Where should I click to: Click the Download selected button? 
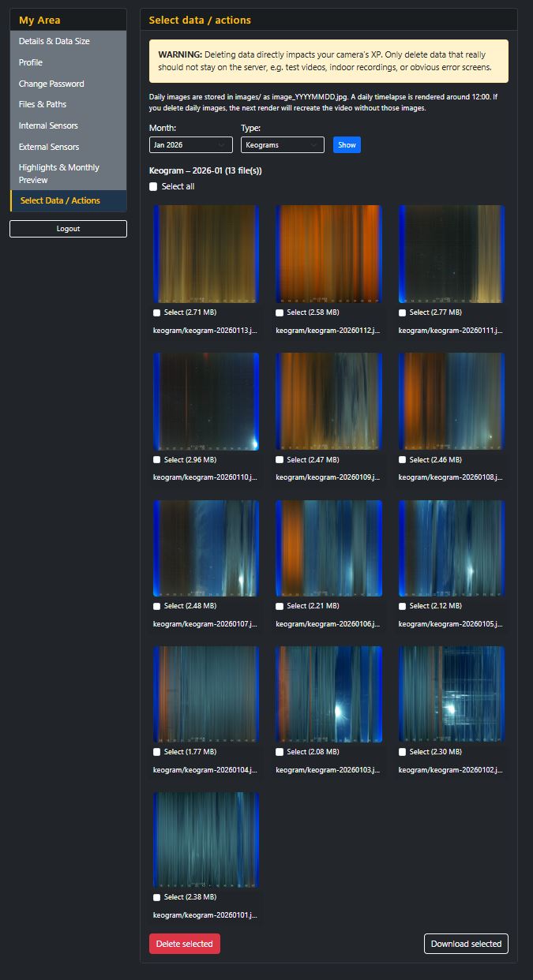[x=466, y=944]
